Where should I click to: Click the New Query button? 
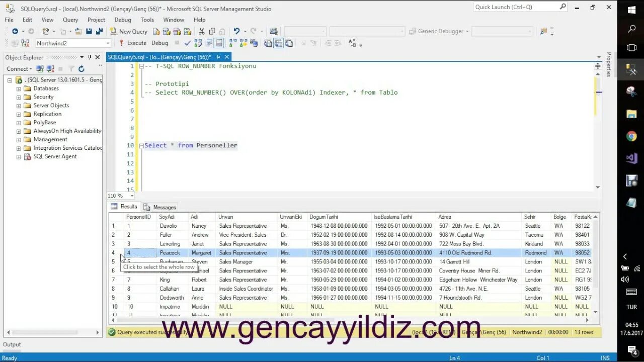[129, 31]
